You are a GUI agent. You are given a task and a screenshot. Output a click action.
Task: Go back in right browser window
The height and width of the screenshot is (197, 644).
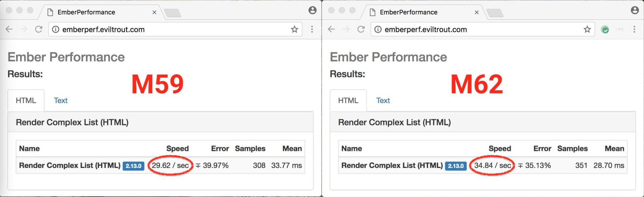pos(331,29)
